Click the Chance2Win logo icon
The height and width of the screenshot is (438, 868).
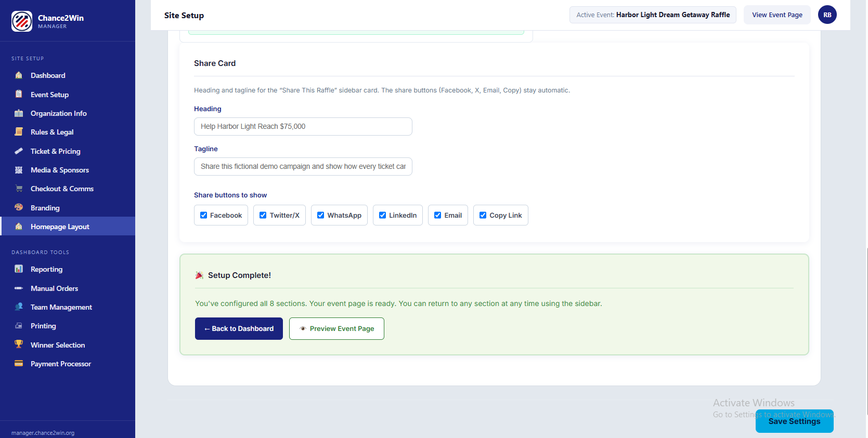tap(22, 21)
